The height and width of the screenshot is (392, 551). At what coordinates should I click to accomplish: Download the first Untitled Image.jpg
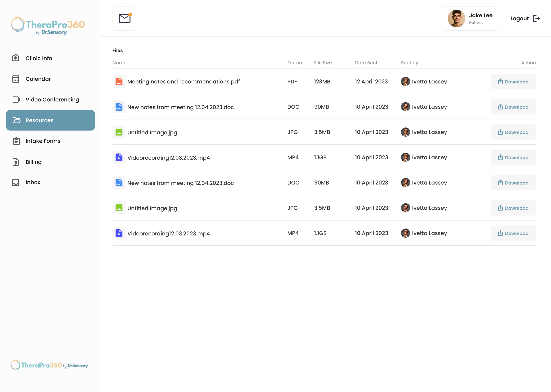pos(513,132)
